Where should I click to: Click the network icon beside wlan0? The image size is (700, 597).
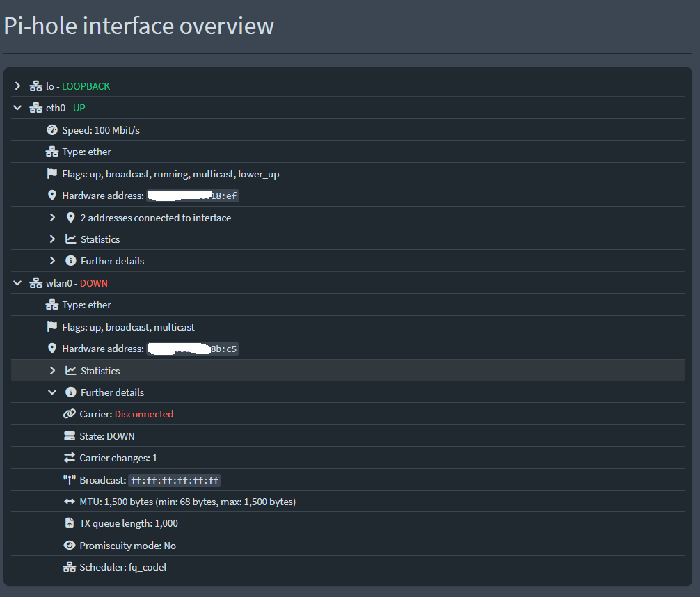tap(35, 283)
